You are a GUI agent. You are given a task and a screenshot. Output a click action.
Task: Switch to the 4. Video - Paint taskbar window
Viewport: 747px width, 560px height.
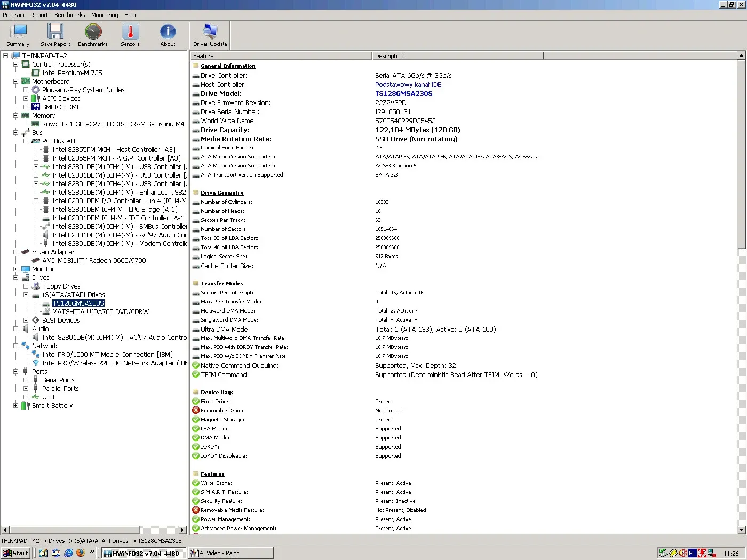point(231,553)
